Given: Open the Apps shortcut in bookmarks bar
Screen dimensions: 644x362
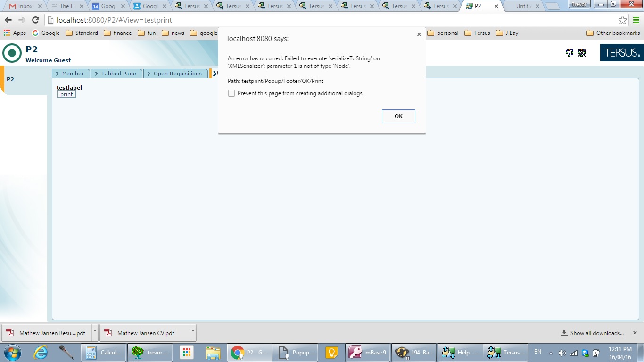Looking at the screenshot, I should (15, 33).
